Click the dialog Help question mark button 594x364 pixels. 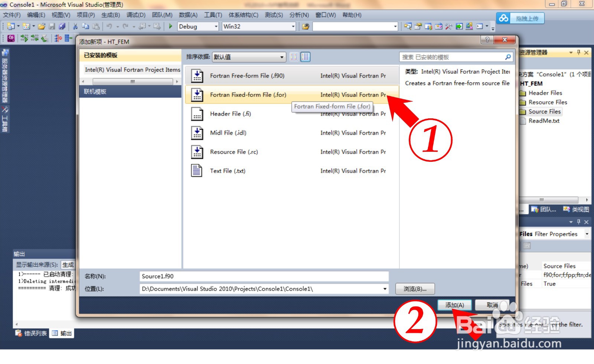(487, 40)
